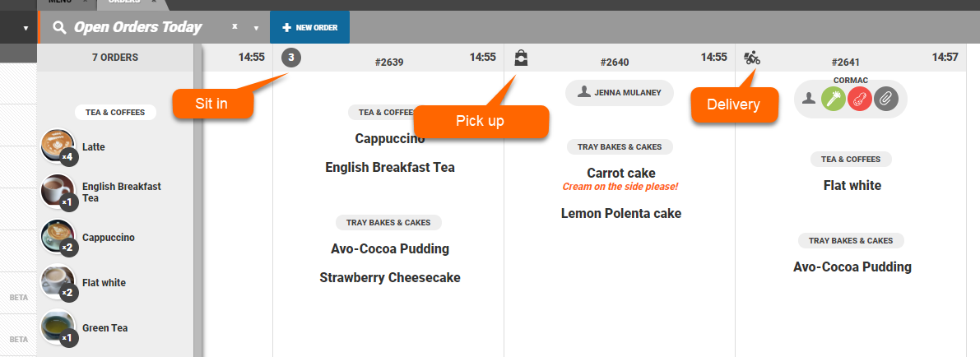Click the grey paperclip attachment icon
The image size is (980, 357).
(885, 100)
